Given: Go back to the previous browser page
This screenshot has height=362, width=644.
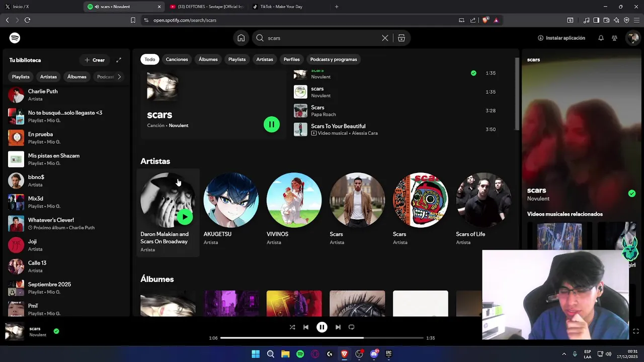Looking at the screenshot, I should [x=7, y=20].
